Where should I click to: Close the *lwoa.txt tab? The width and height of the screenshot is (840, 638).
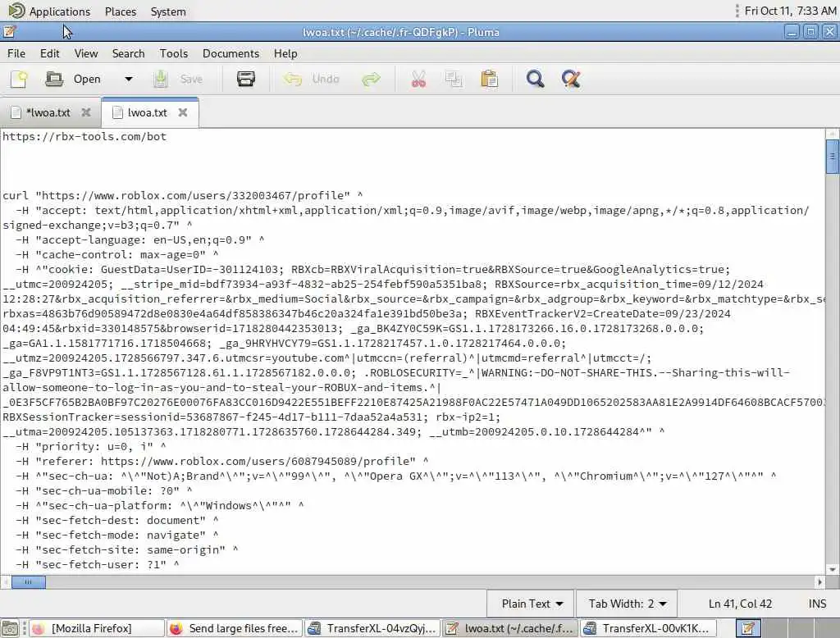click(85, 112)
